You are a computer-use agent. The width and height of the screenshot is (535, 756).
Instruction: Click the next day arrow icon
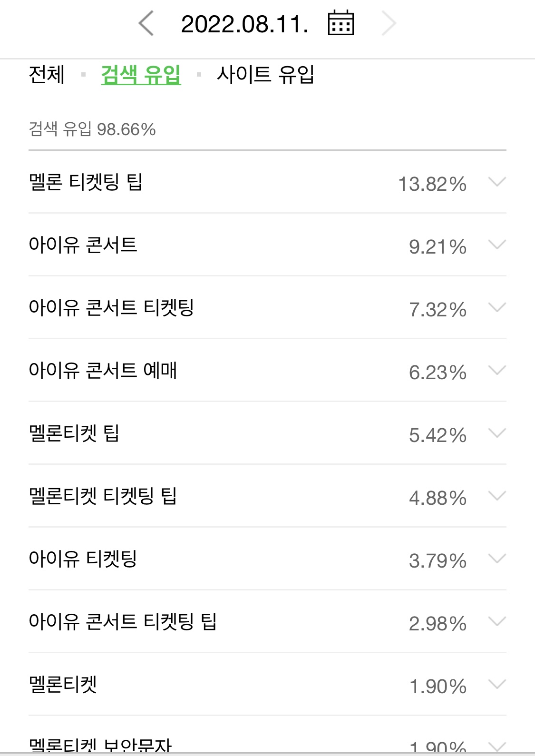pos(389,23)
